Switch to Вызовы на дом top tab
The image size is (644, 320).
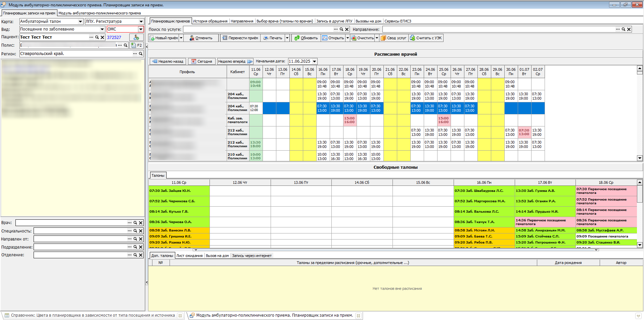tap(368, 21)
